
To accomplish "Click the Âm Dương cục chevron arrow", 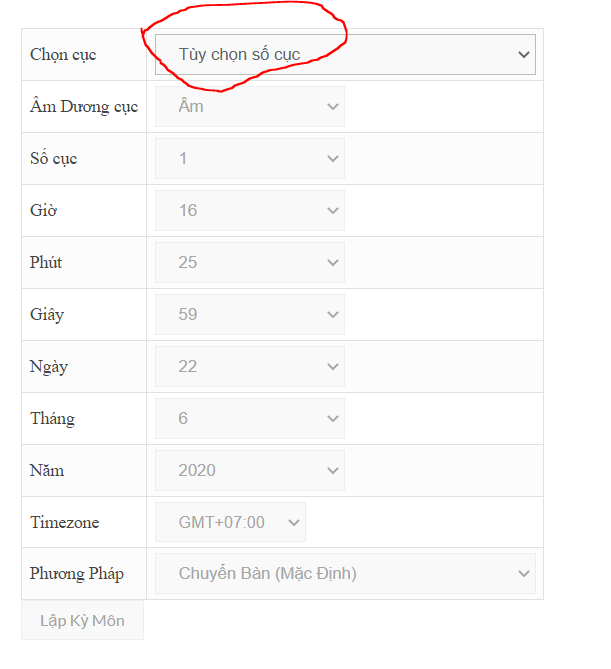I will 333,106.
